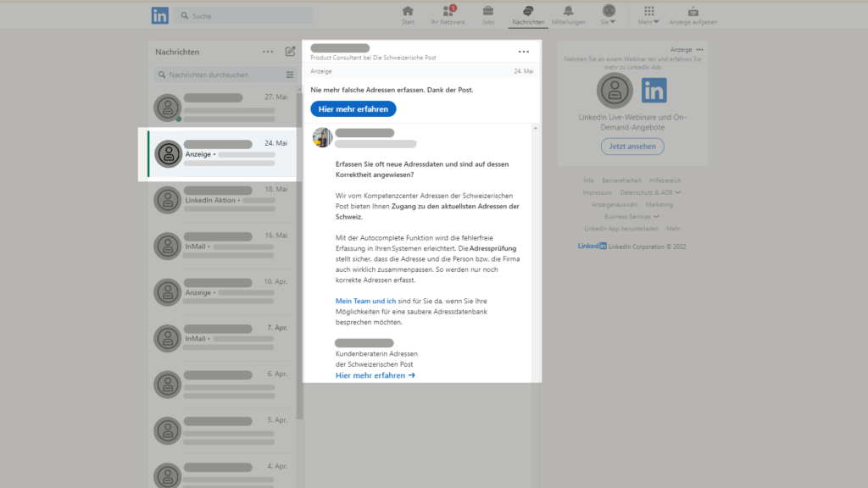868x488 pixels.
Task: Expand the Mehr apps dropdown
Action: (x=649, y=14)
